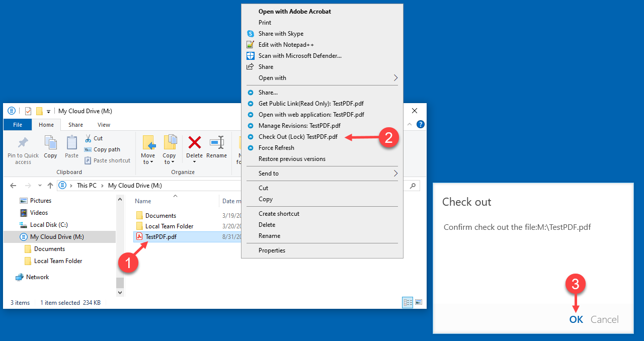Click the Delete red X icon

coord(194,142)
